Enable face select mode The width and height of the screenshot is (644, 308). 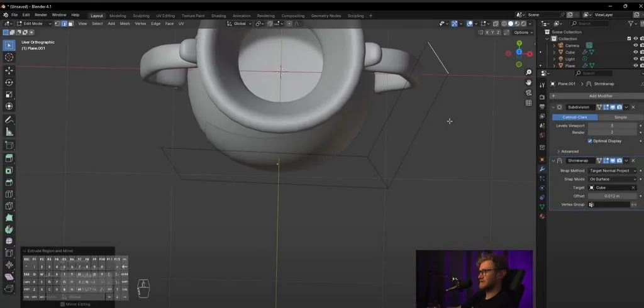pos(70,24)
